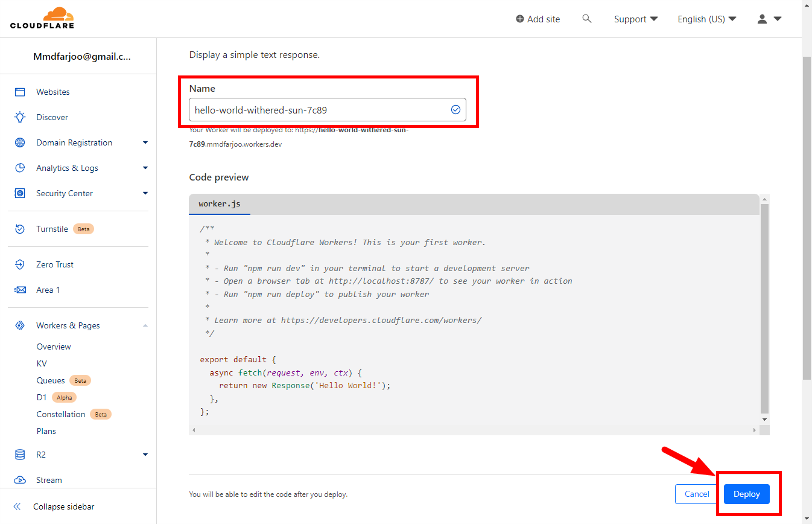Click the Add site plus icon
Image resolution: width=812 pixels, height=524 pixels.
(x=520, y=19)
